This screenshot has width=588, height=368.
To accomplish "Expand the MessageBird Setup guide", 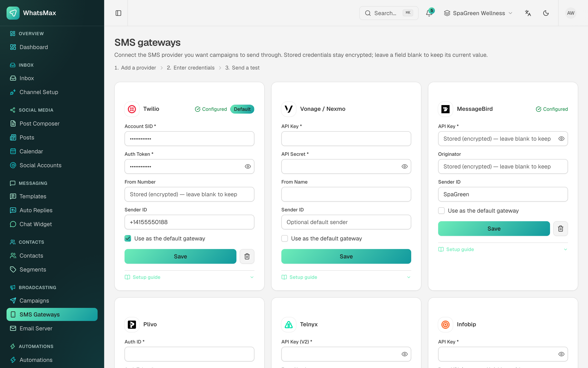I will tap(503, 249).
